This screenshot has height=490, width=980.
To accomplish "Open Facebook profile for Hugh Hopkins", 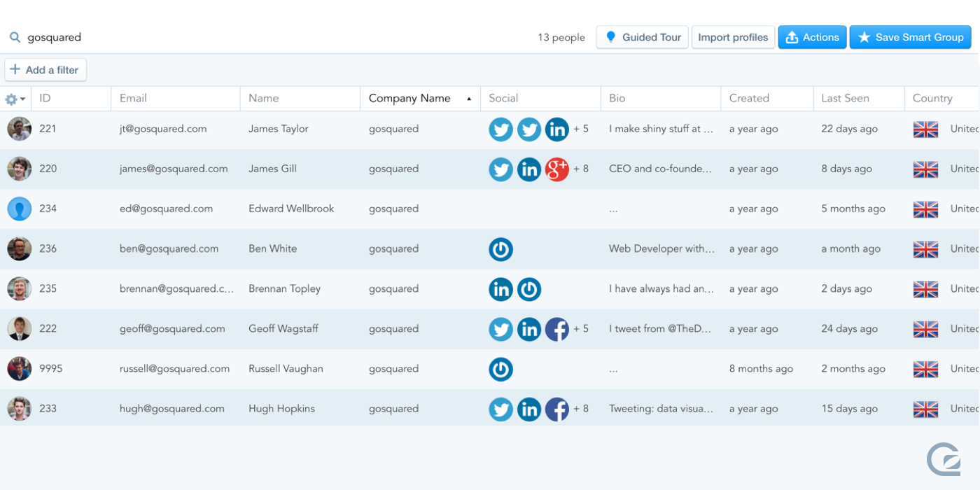I will click(557, 409).
